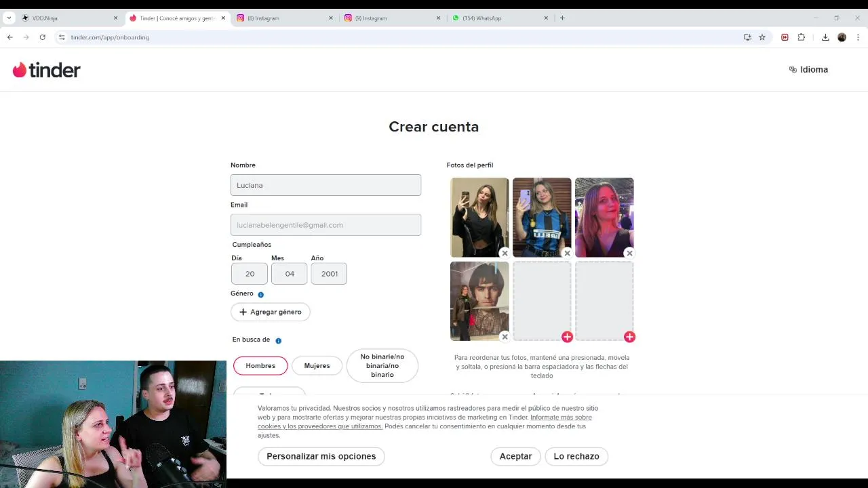Click the Mes birthday field
The image size is (868, 488).
click(x=290, y=274)
